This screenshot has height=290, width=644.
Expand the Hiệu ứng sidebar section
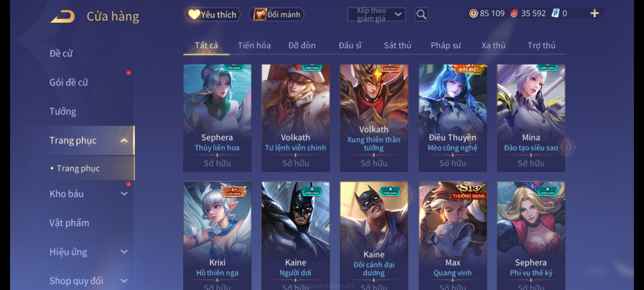coord(124,252)
